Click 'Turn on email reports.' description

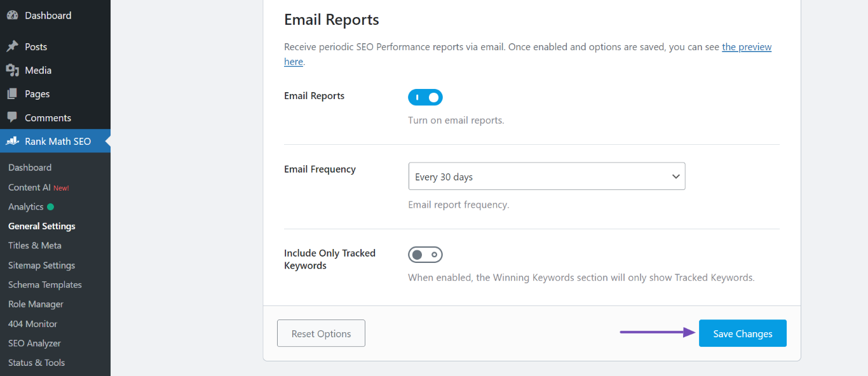(456, 120)
